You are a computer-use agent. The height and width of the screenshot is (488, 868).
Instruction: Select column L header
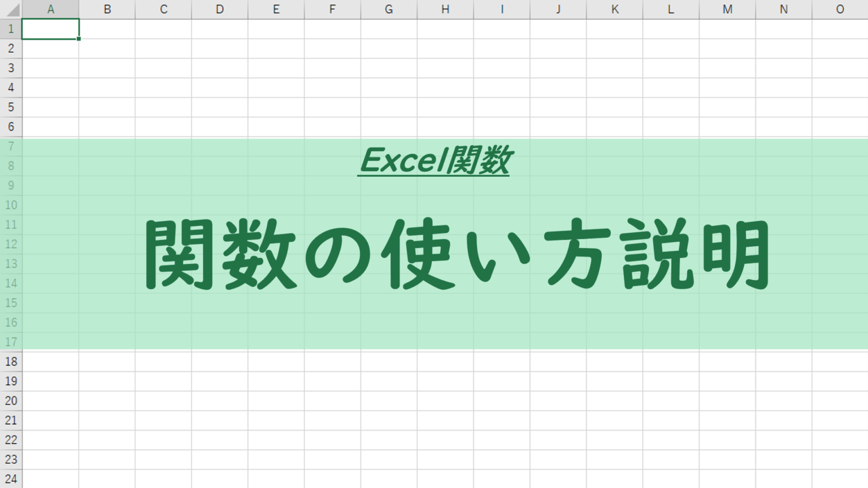point(671,10)
